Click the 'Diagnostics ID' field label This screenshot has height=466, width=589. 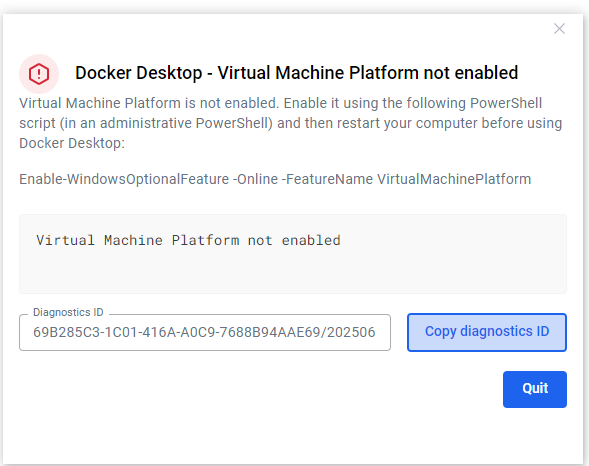click(68, 312)
